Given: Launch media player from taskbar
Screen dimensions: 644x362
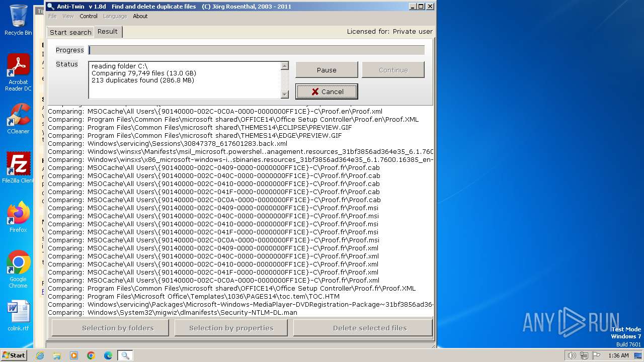Looking at the screenshot, I should pos(74,355).
